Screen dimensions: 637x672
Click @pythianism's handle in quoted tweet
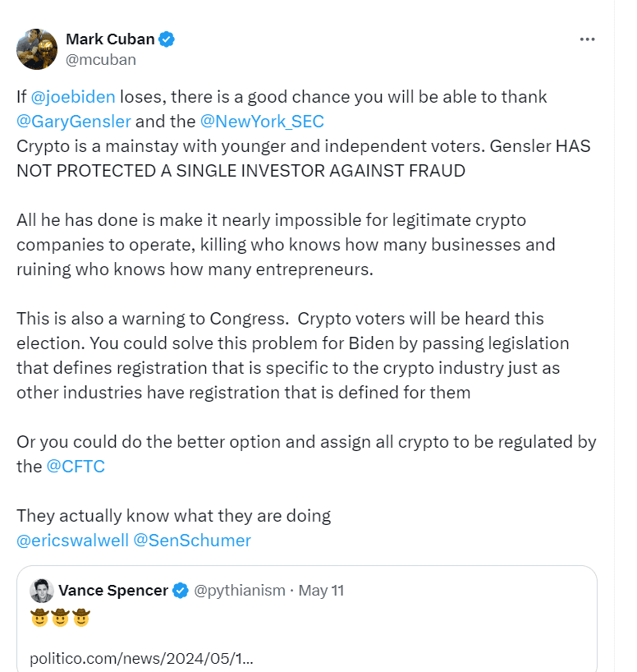coord(237,589)
